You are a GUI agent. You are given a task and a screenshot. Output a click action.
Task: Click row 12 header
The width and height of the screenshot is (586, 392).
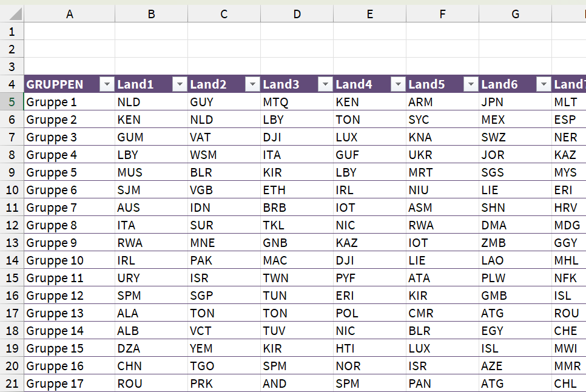pos(12,225)
